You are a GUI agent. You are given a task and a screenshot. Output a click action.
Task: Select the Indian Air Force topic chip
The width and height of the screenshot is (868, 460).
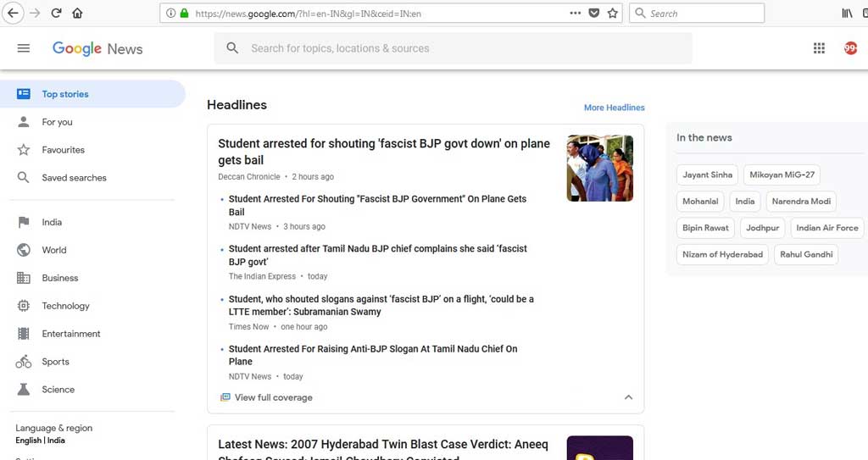827,228
